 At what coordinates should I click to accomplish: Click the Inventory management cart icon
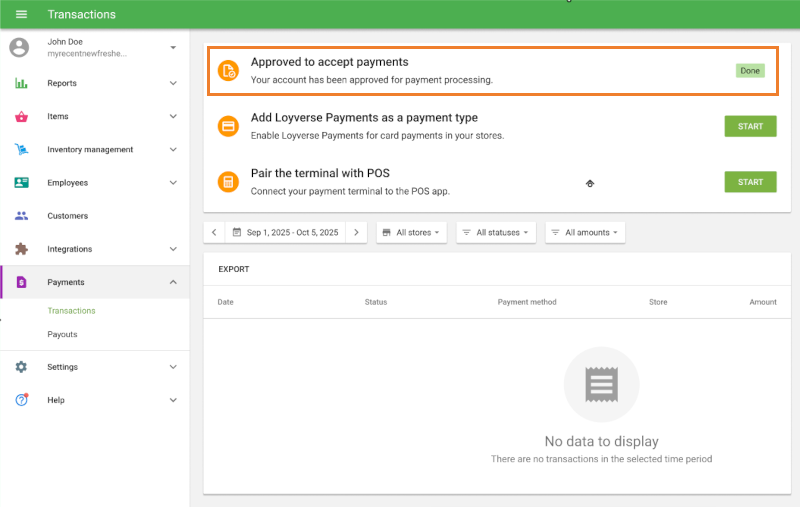[21, 149]
